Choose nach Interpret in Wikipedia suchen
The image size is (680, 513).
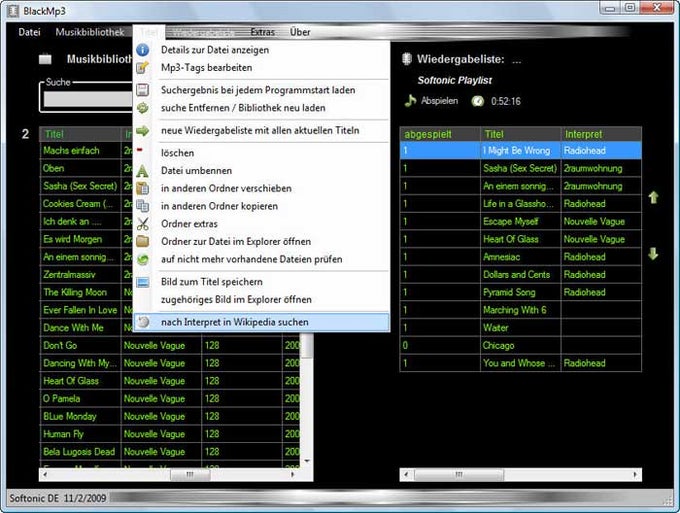tap(262, 322)
